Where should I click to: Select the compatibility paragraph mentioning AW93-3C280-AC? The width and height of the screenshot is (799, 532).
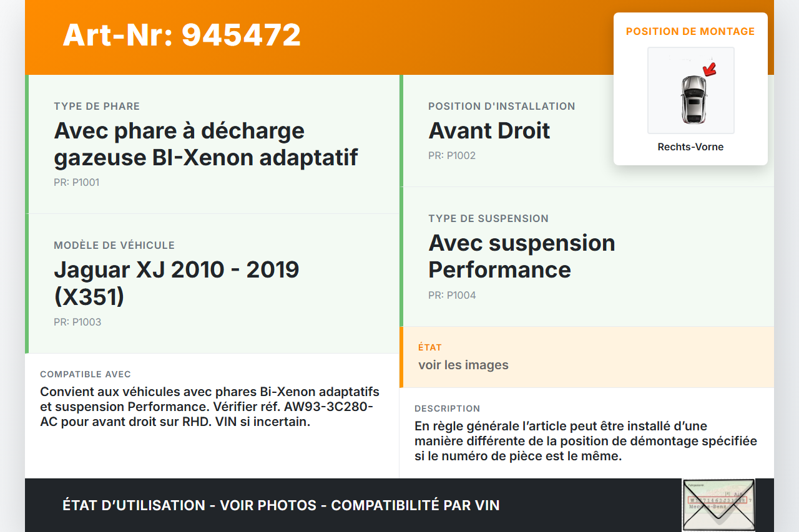coord(210,407)
